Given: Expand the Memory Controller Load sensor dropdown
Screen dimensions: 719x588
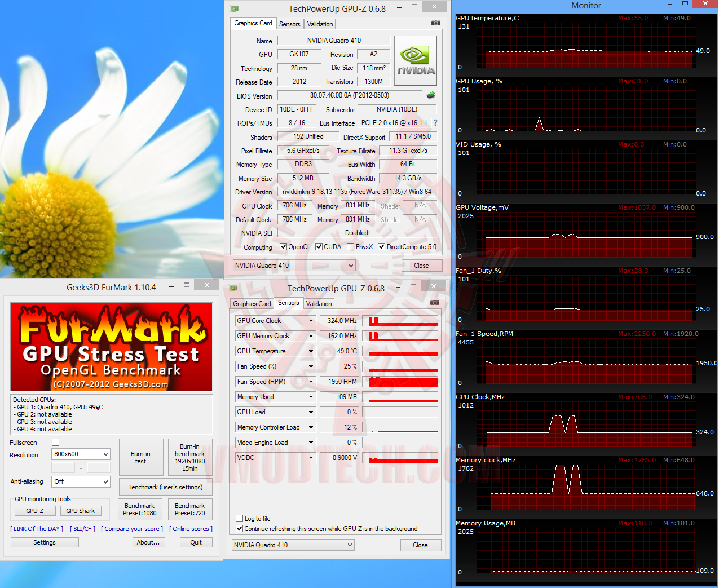Looking at the screenshot, I should (311, 427).
